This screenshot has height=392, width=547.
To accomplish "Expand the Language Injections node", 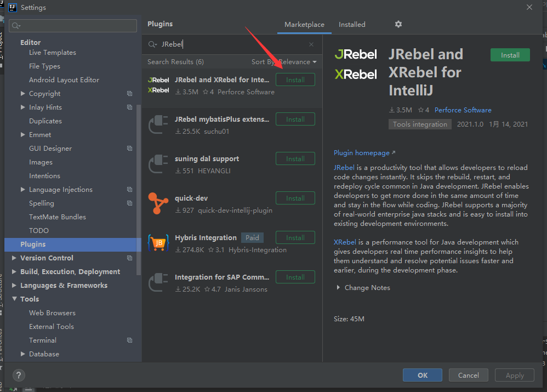I will coord(22,190).
